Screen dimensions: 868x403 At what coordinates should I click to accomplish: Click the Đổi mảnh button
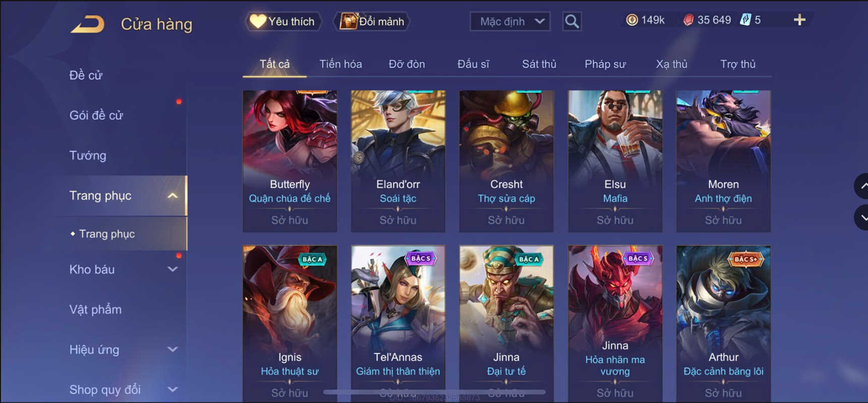tap(372, 21)
